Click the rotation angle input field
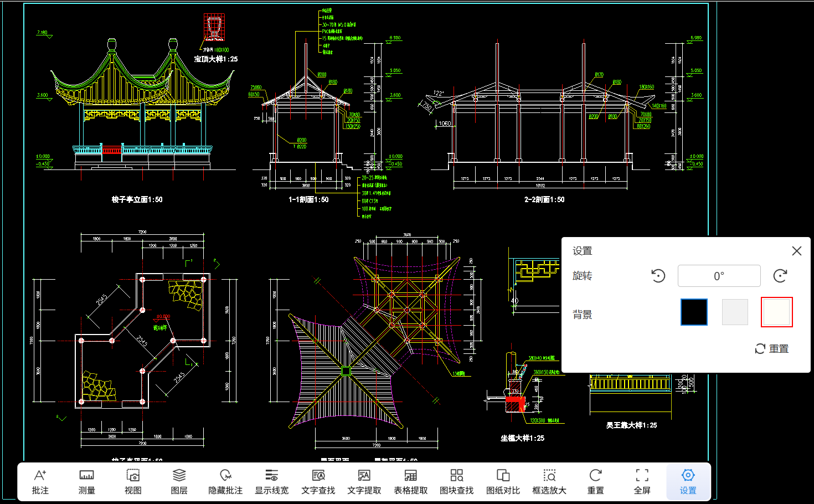 719,276
